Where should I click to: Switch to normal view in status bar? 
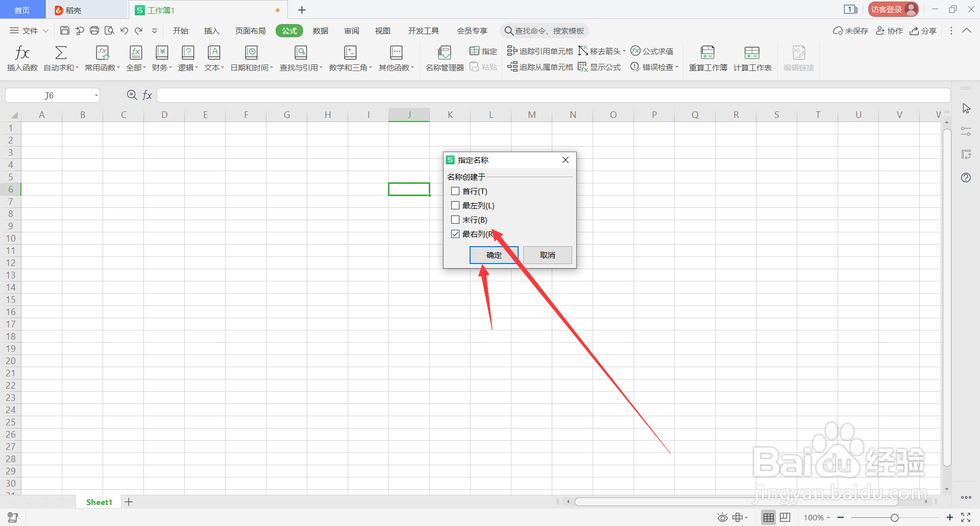pos(769,518)
